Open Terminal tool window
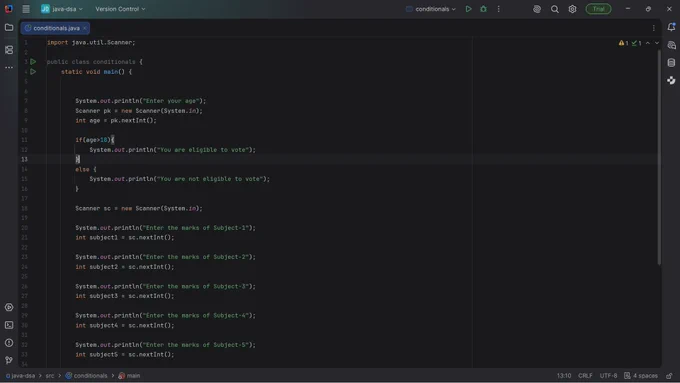The height and width of the screenshot is (383, 680). coord(9,325)
